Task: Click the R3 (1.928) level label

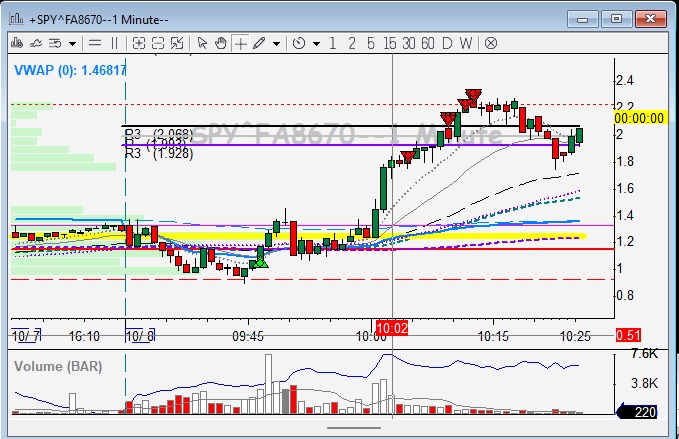Action: point(159,153)
